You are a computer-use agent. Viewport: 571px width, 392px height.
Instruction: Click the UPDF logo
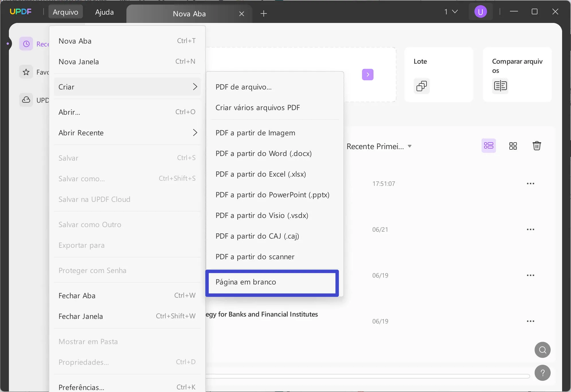pos(20,12)
